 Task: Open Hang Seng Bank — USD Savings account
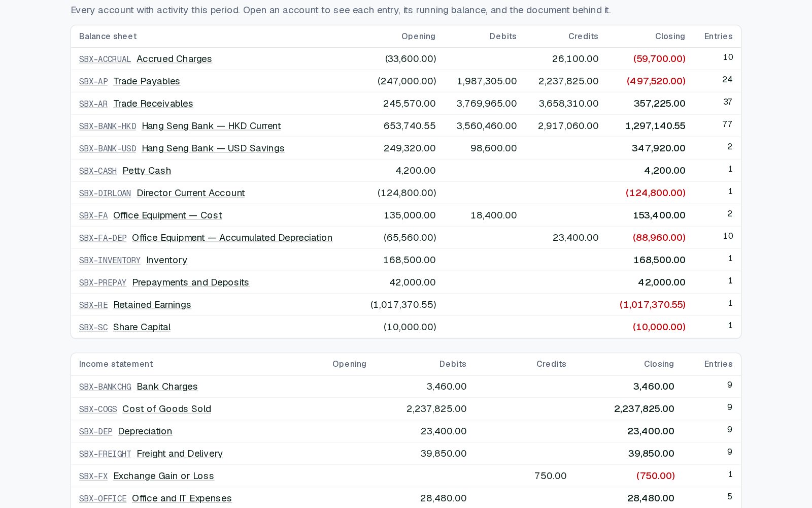[213, 148]
